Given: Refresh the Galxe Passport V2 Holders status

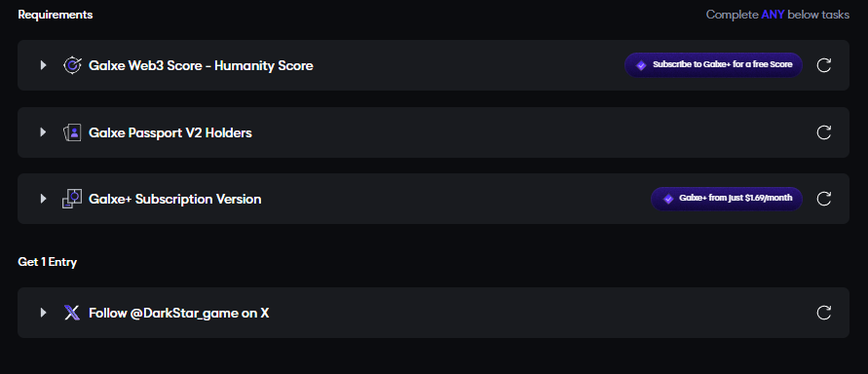Looking at the screenshot, I should pos(824,132).
